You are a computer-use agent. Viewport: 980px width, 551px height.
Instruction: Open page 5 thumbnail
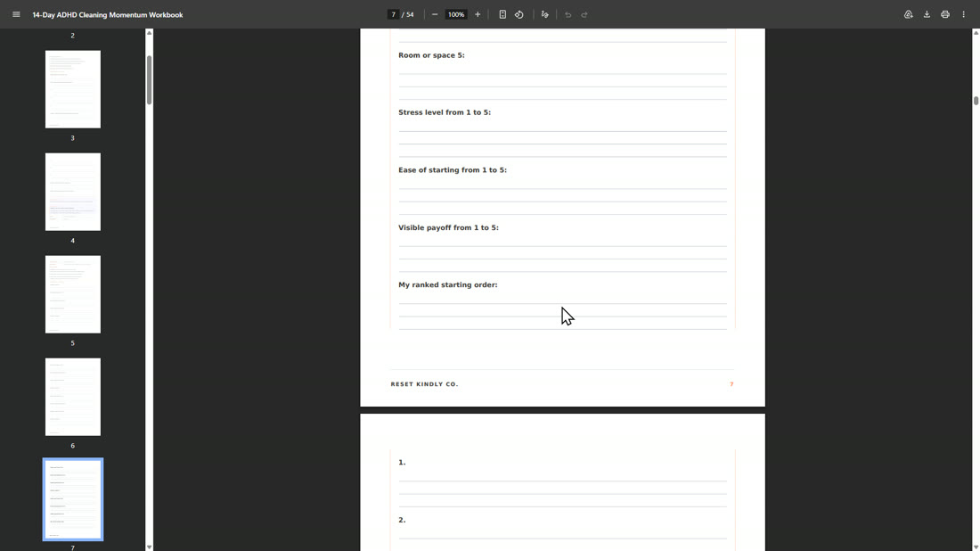[x=72, y=294]
